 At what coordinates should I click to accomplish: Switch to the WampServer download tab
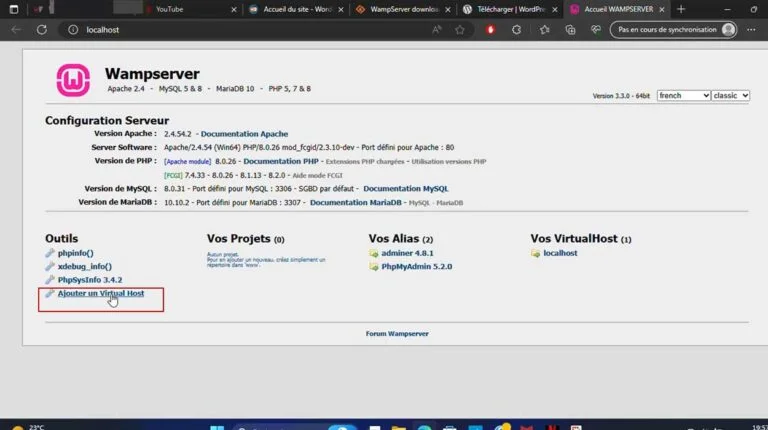point(404,9)
